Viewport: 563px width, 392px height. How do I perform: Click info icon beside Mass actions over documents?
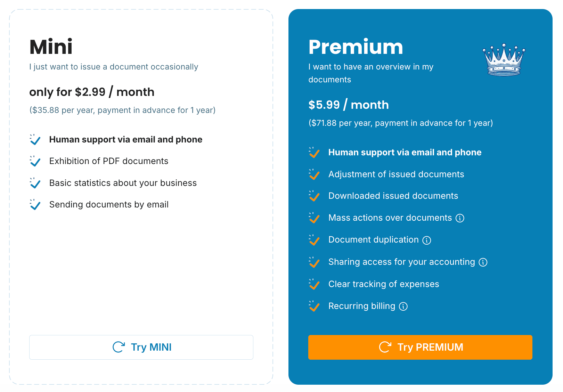460,218
